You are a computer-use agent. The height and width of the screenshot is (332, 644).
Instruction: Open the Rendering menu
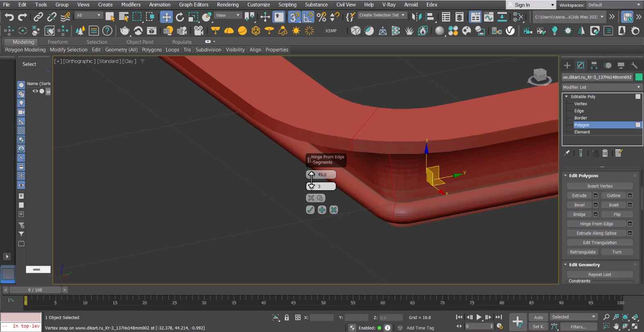coord(228,4)
